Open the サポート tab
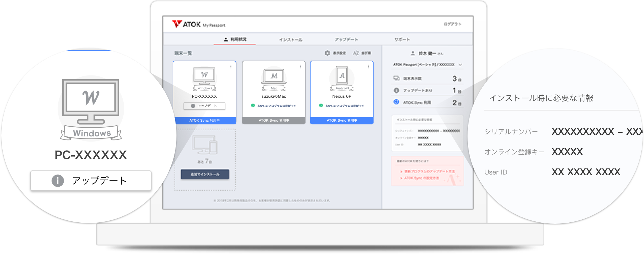644x254 pixels. [402, 39]
